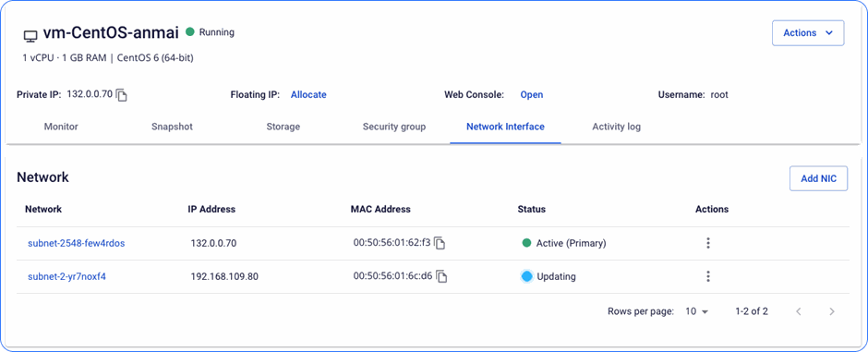Click the MAC value 00:50:56:01:62:f3
This screenshot has height=352, width=868.
[392, 242]
